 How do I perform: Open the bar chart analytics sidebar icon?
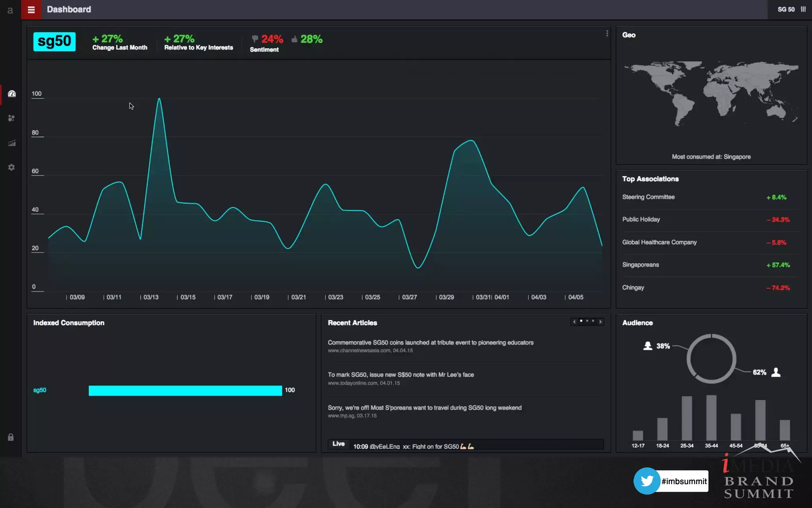tap(11, 143)
